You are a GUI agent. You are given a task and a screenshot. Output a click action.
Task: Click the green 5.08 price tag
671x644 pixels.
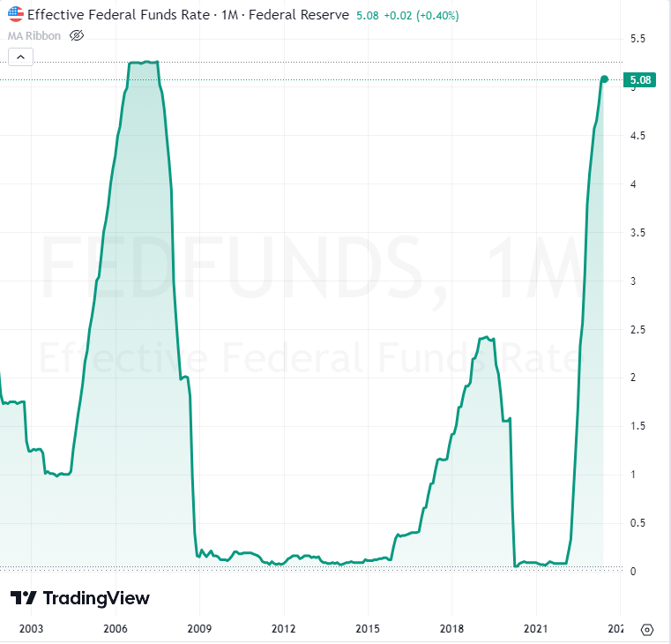[641, 81]
